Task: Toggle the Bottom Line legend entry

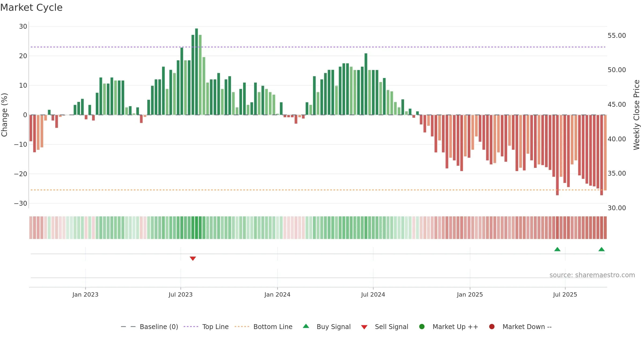Action: [264, 327]
